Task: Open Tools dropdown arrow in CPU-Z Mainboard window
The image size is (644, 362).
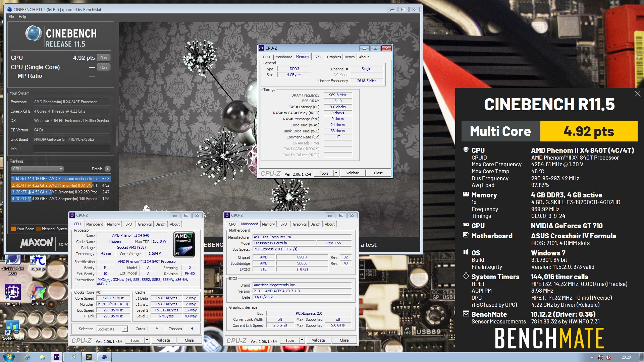Action: click(x=302, y=340)
